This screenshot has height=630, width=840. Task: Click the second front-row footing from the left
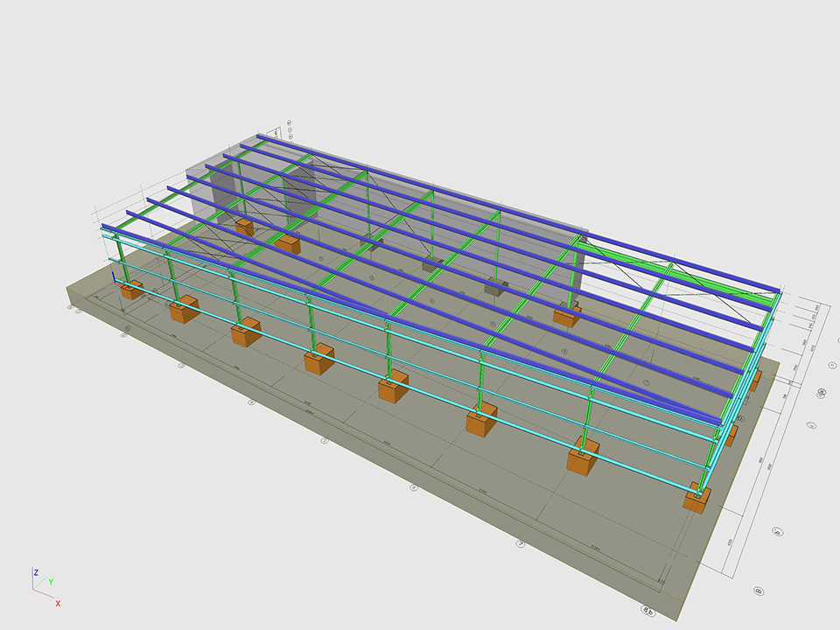[184, 309]
